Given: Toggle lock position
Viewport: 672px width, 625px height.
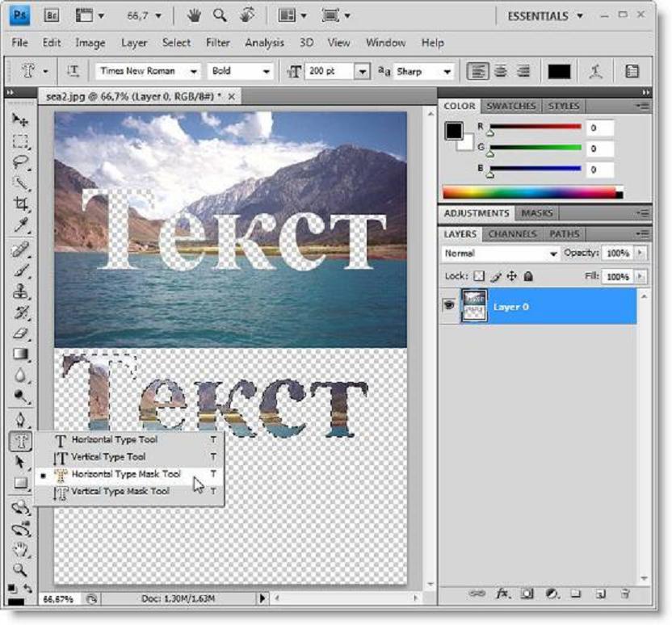Looking at the screenshot, I should click(x=512, y=276).
